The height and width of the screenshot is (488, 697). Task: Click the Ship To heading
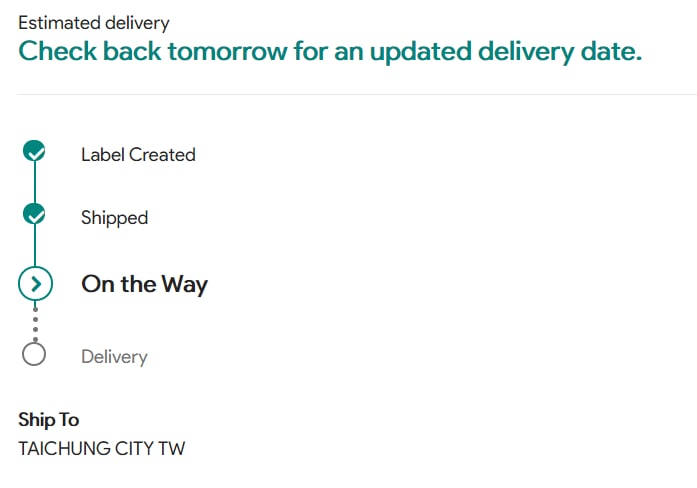point(48,420)
